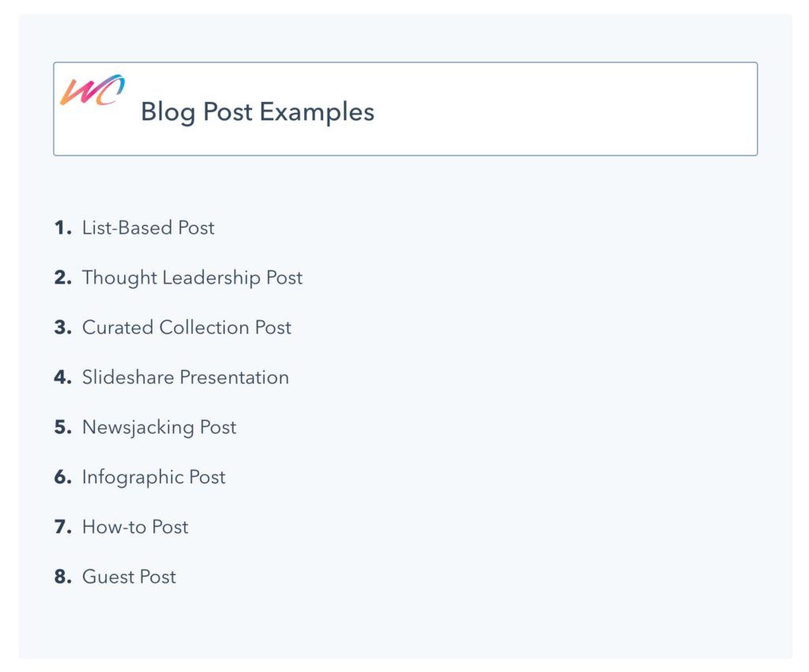Click the number 4 list marker
The image size is (809, 672).
(63, 377)
